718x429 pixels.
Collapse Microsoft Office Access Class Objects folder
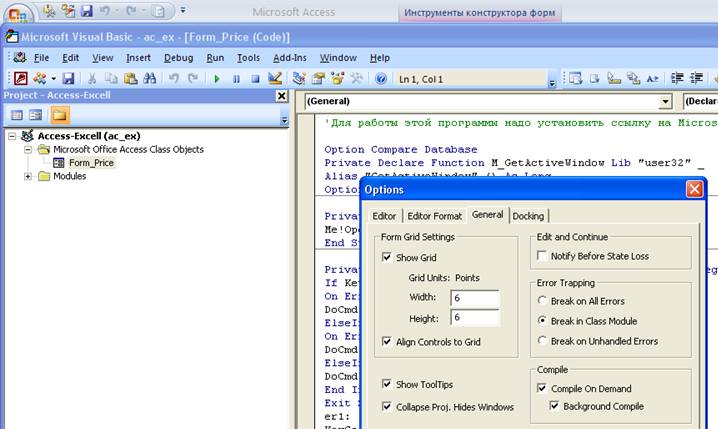[28, 150]
